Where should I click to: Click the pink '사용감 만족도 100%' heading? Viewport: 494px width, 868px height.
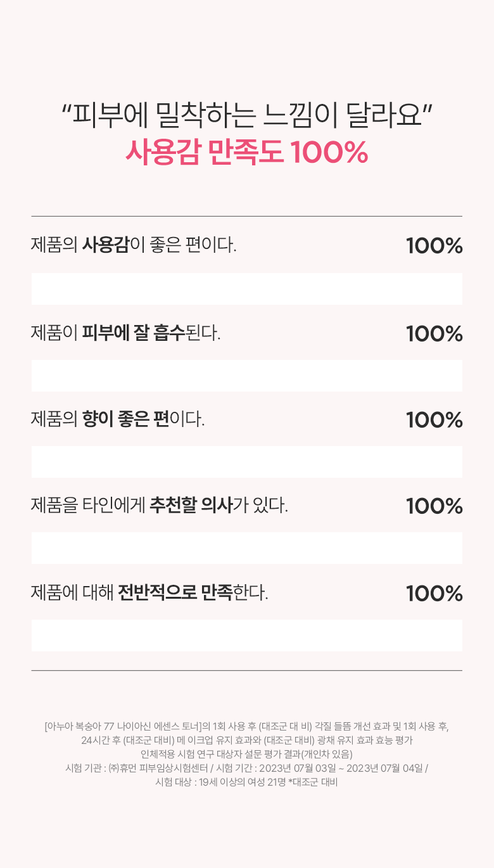click(247, 153)
